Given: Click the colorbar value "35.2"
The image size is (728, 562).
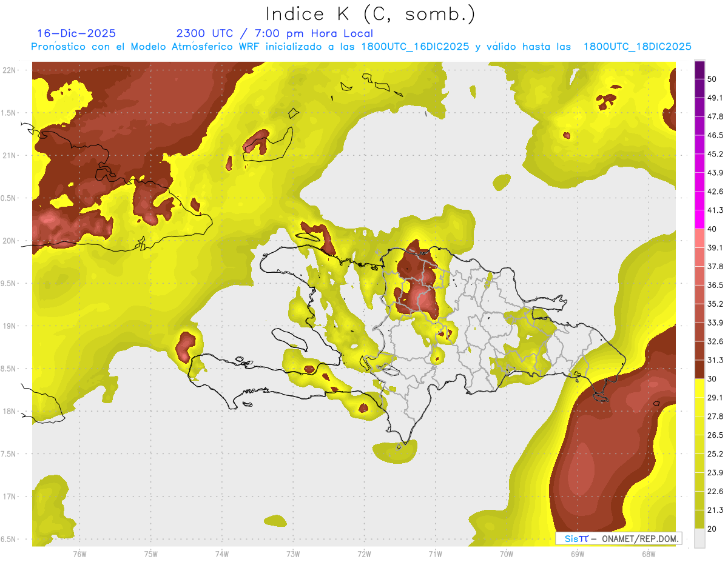Looking at the screenshot, I should point(715,304).
